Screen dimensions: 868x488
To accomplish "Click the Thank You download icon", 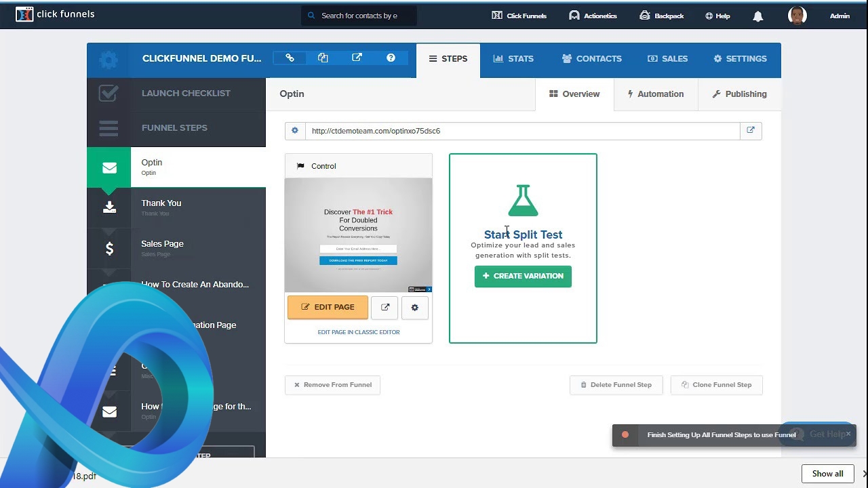I will 109,208.
